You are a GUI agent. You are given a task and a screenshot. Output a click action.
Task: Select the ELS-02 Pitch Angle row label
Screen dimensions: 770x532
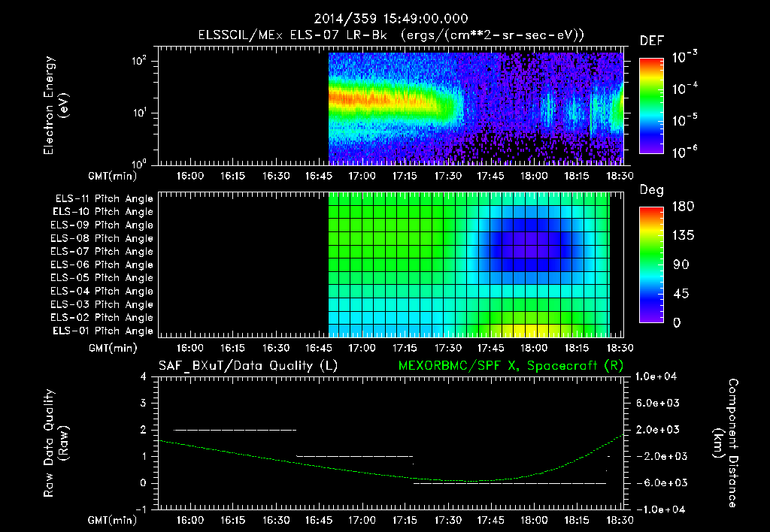pyautogui.click(x=102, y=318)
